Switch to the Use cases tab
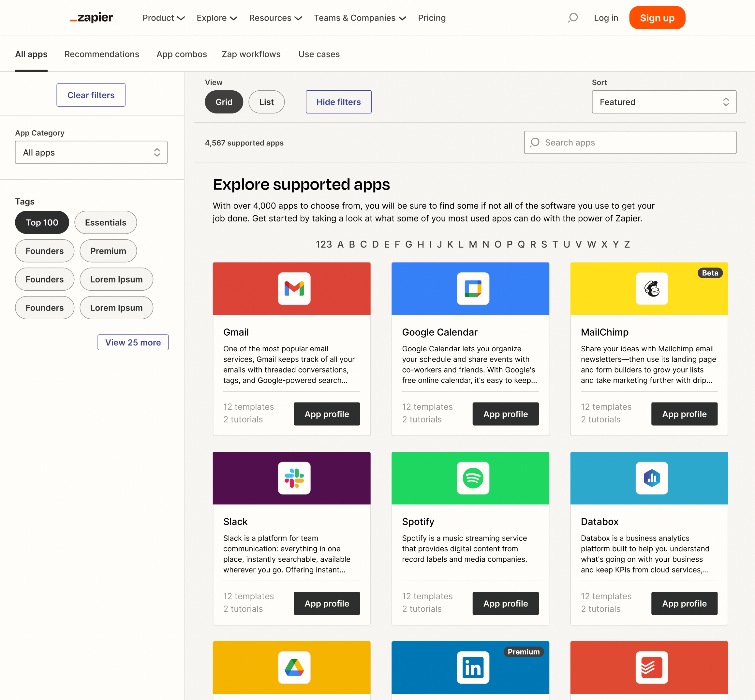This screenshot has width=755, height=700. click(x=319, y=54)
